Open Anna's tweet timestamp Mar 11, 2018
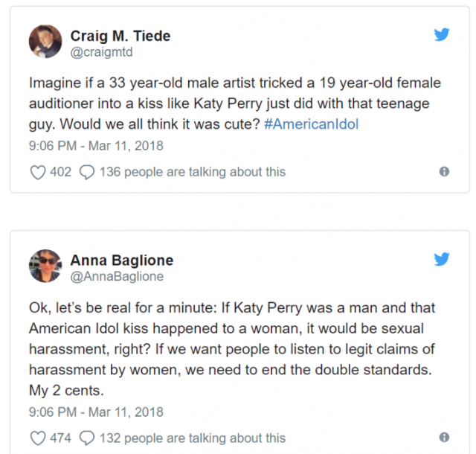 tap(126, 412)
